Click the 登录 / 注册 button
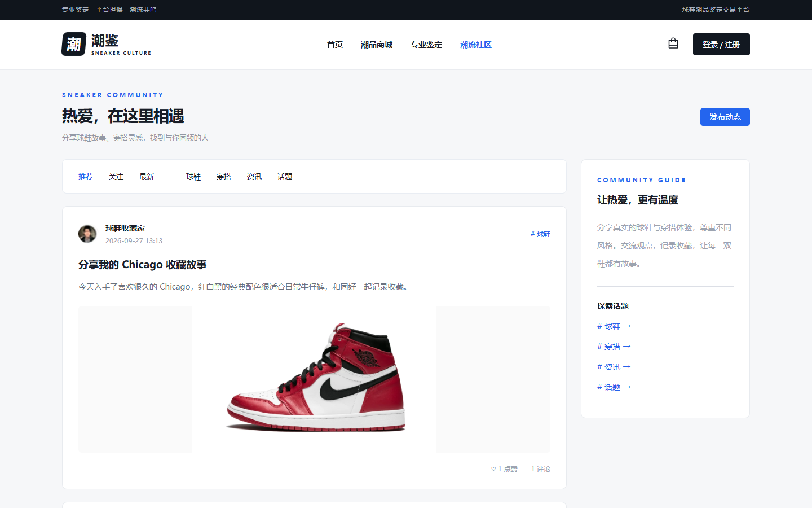This screenshot has height=508, width=812. 721,45
